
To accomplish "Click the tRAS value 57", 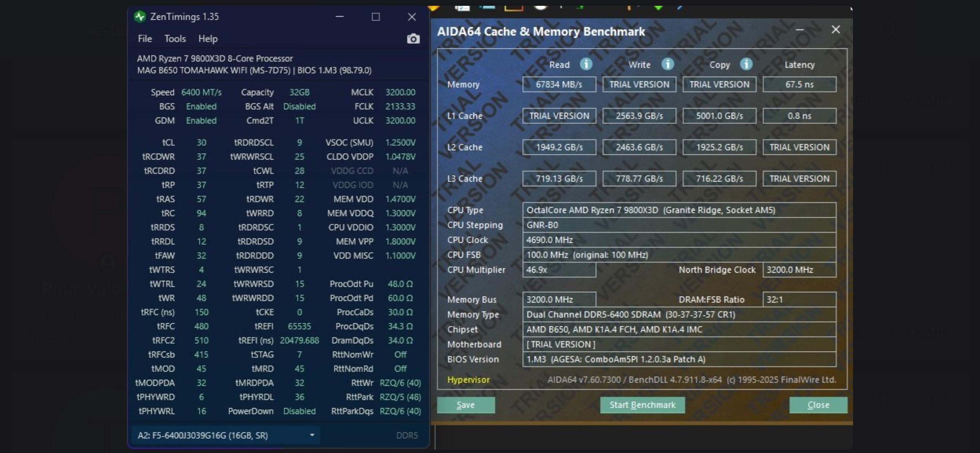I will pyautogui.click(x=201, y=199).
